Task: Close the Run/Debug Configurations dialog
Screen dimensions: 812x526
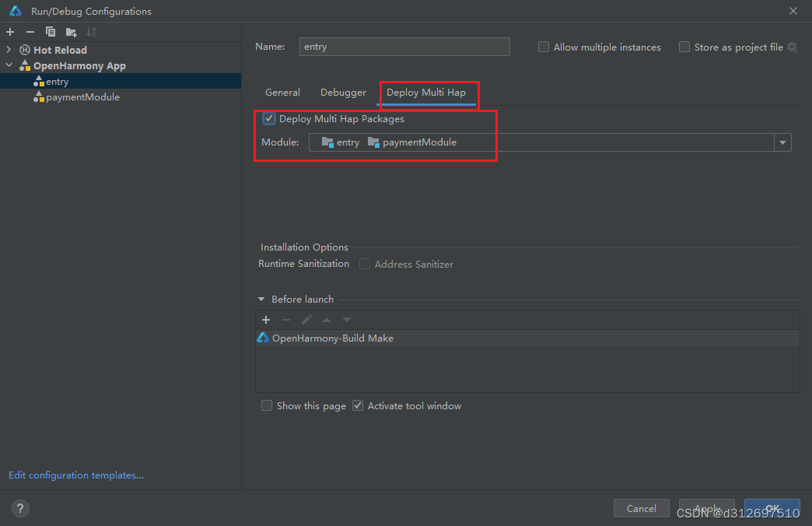Action: [793, 11]
